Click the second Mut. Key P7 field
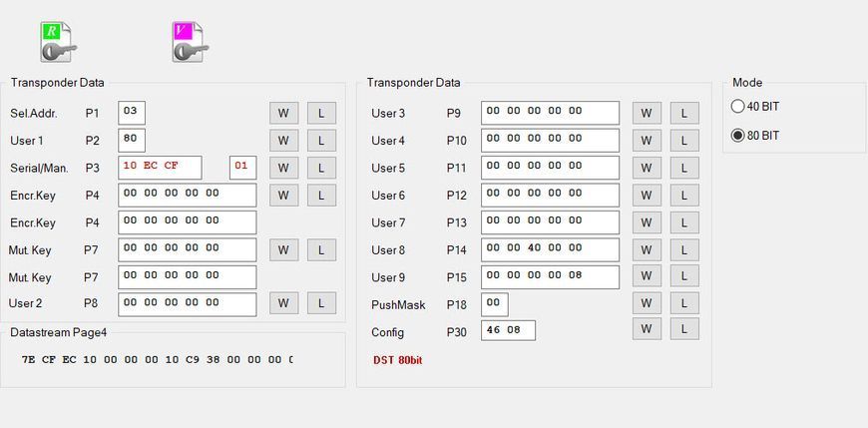The height and width of the screenshot is (428, 868). [x=188, y=277]
